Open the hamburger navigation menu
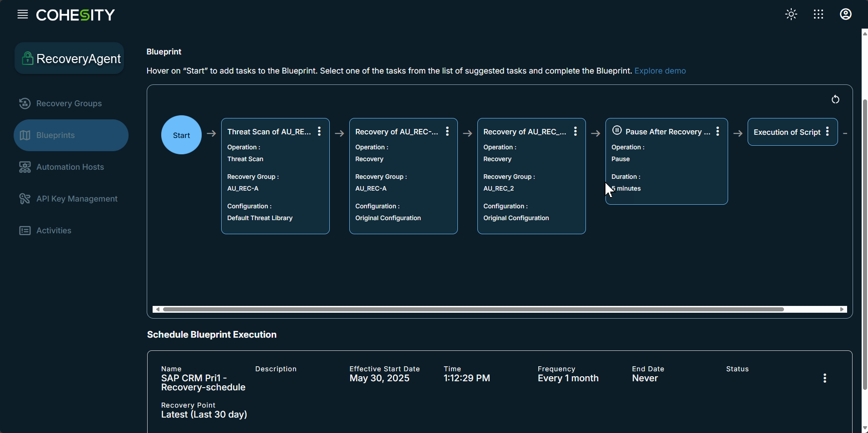Viewport: 868px width, 433px height. [23, 15]
